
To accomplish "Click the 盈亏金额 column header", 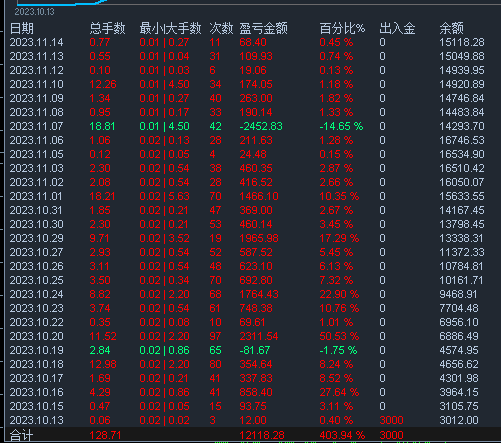I will 263,29.
